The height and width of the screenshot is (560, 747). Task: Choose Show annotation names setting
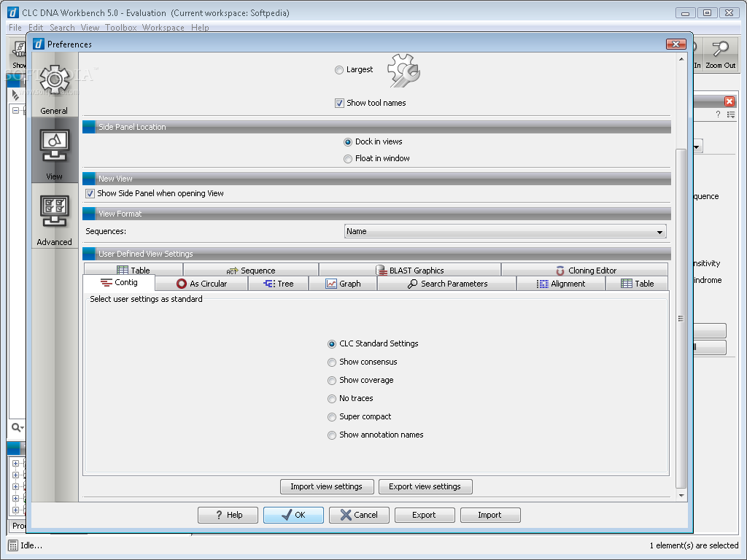click(332, 435)
